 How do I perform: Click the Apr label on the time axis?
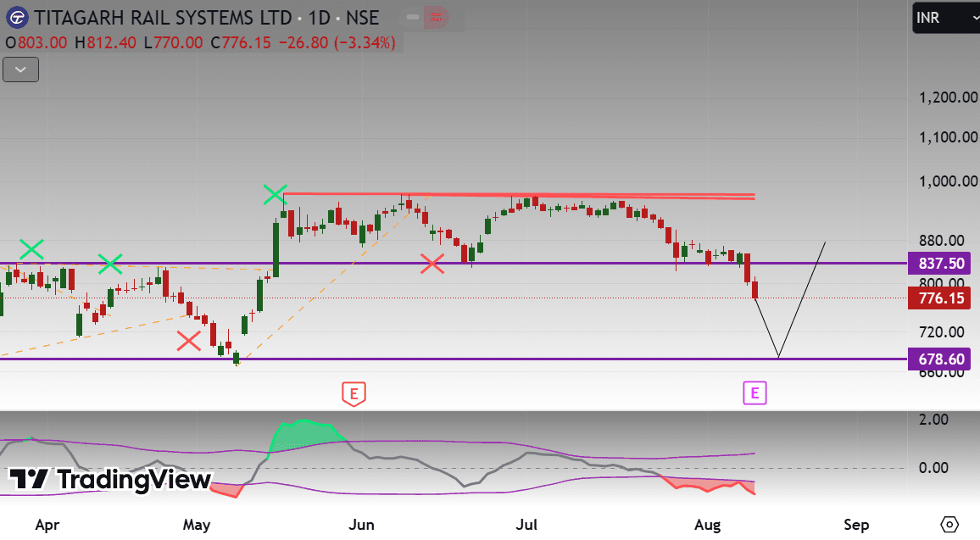click(x=47, y=525)
